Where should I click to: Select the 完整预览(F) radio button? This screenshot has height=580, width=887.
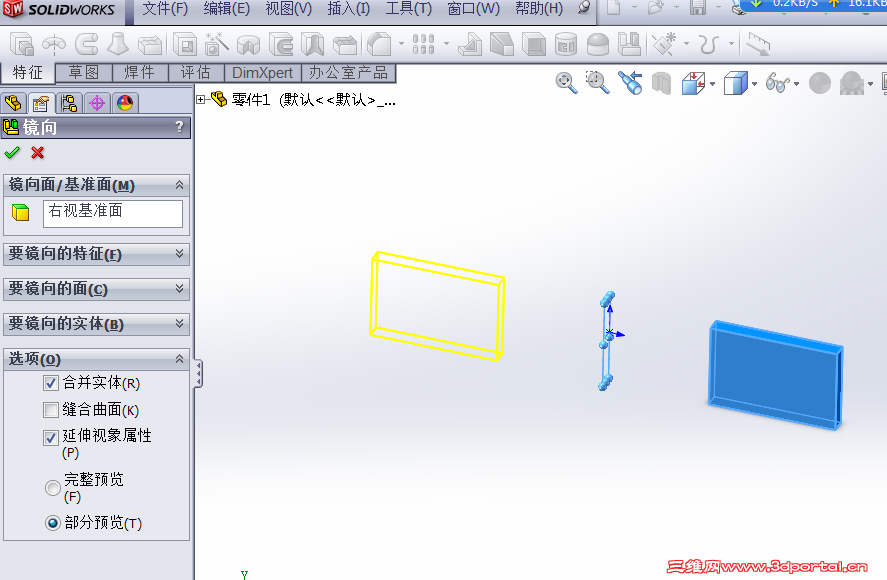(53, 487)
